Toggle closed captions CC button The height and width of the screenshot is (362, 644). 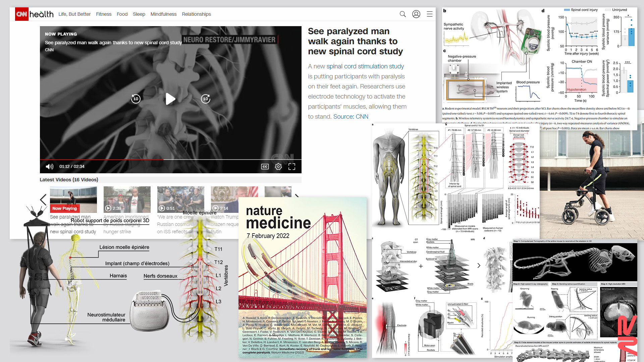[x=265, y=167]
